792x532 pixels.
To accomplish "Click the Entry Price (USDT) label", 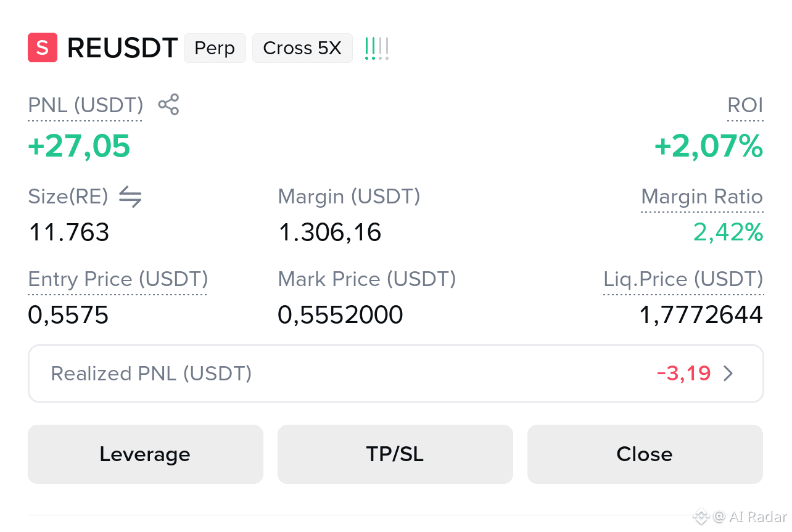I will 118,279.
